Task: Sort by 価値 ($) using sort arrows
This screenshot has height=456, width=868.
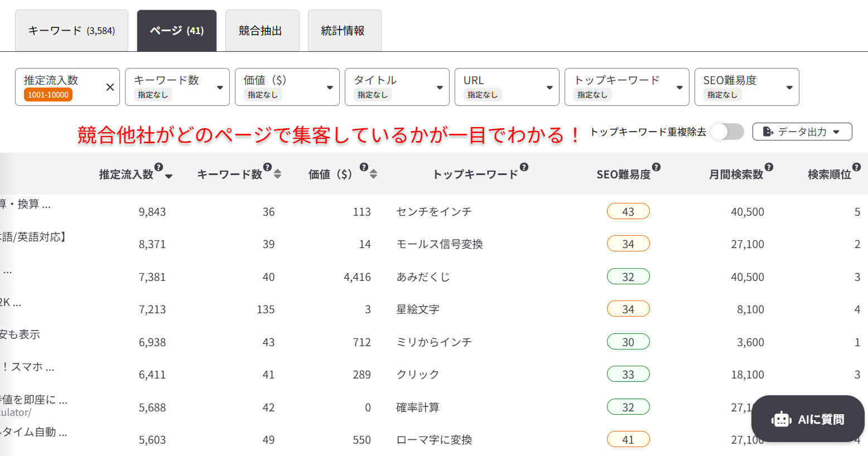Action: (x=373, y=174)
